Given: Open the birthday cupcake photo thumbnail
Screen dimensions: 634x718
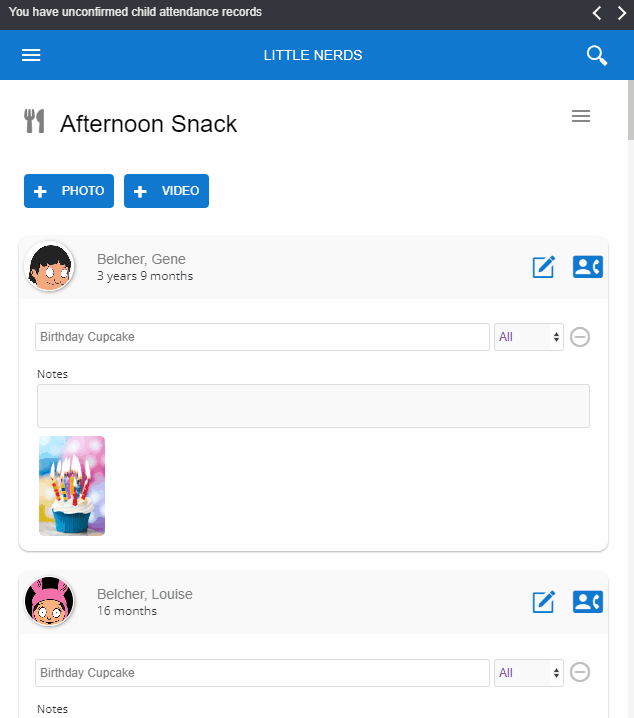Looking at the screenshot, I should click(x=72, y=486).
